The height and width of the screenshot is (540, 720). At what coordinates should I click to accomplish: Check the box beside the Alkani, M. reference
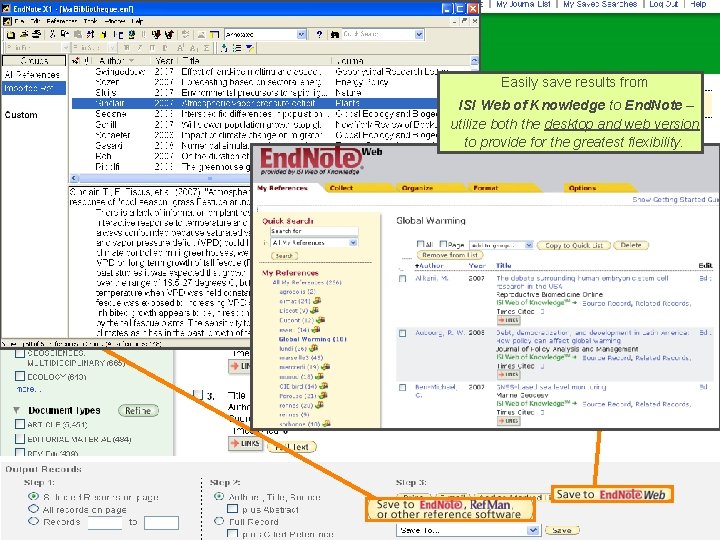coord(403,279)
